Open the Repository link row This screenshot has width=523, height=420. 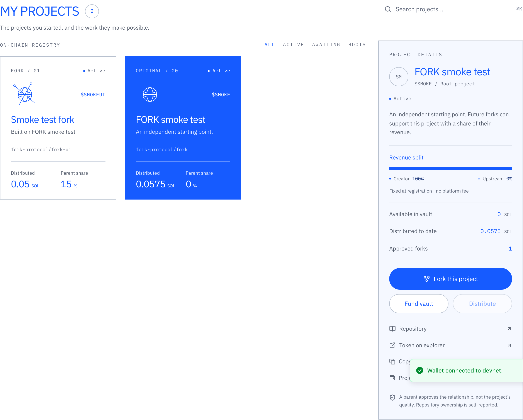click(x=450, y=329)
